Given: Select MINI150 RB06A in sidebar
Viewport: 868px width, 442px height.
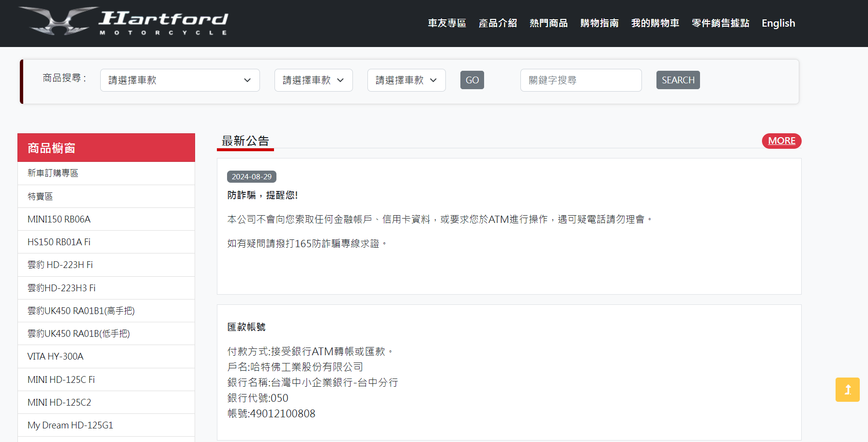Looking at the screenshot, I should [x=106, y=219].
